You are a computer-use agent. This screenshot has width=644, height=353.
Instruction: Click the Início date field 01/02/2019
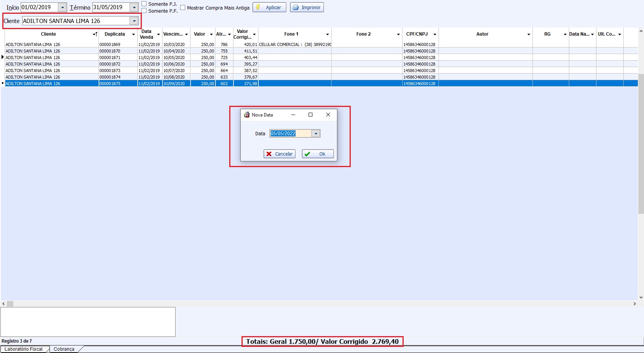click(39, 7)
